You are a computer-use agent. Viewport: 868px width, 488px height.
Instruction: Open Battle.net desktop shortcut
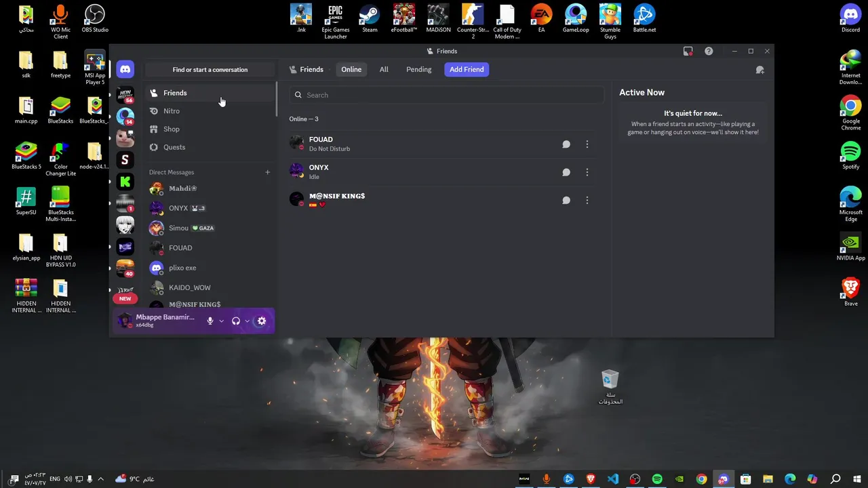(644, 19)
